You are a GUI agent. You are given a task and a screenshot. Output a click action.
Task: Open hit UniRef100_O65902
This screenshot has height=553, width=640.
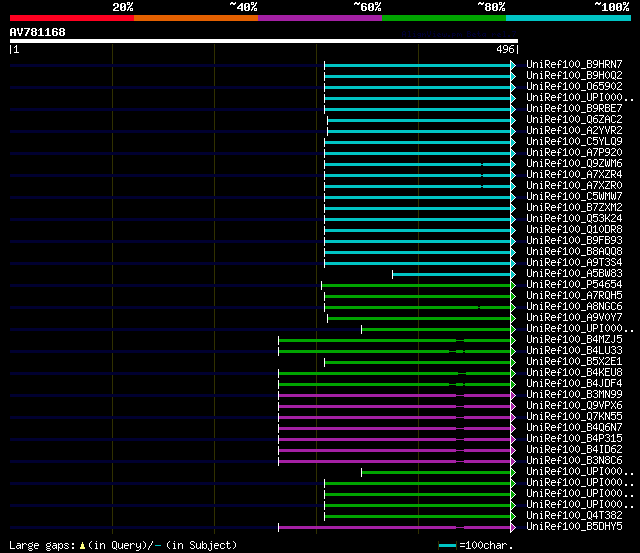574,87
